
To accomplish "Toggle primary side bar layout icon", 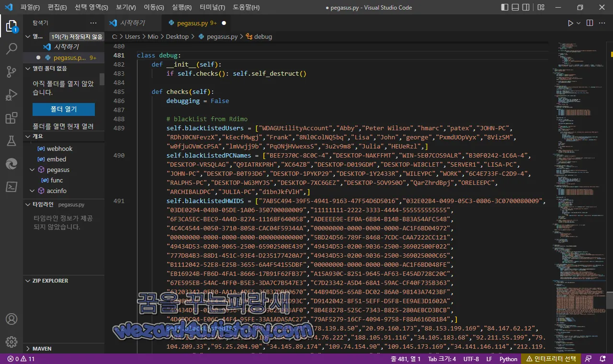I will [x=505, y=8].
